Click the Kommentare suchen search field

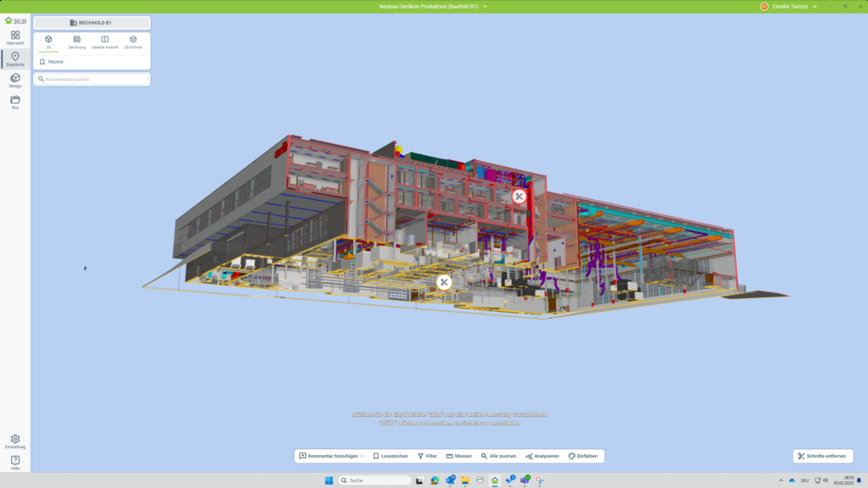pyautogui.click(x=93, y=79)
